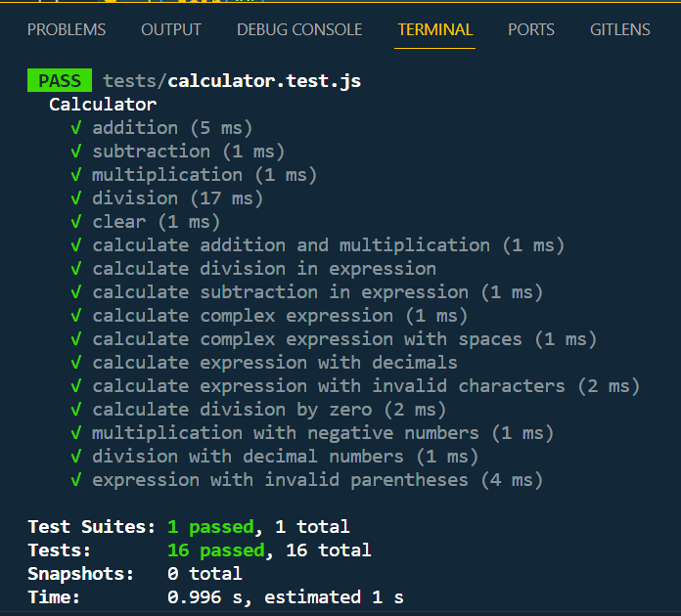Click 'calculate complex expression with spaces' line
The height and width of the screenshot is (616, 681).
coord(344,339)
